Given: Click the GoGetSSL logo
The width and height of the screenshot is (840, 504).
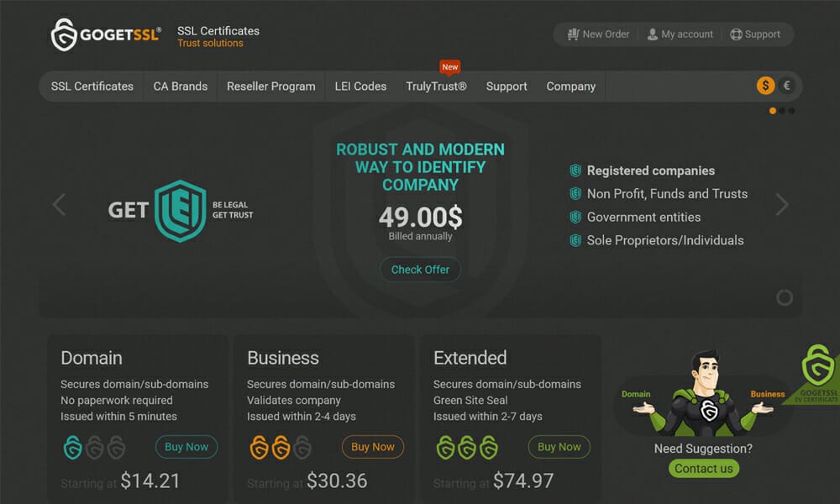Looking at the screenshot, I should (106, 34).
